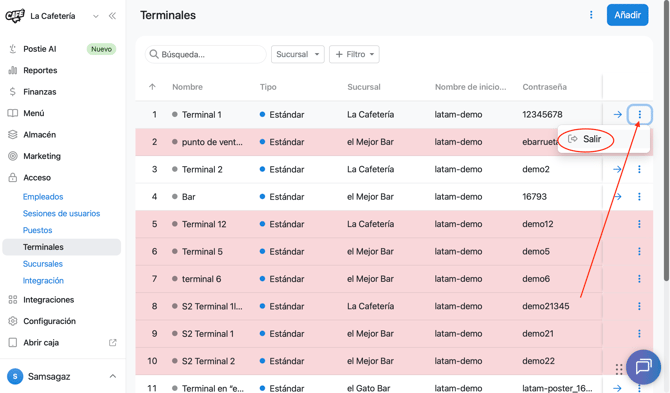Image resolution: width=670 pixels, height=393 pixels.
Task: Open the three-dot menu for the demo21345 row
Action: (639, 306)
